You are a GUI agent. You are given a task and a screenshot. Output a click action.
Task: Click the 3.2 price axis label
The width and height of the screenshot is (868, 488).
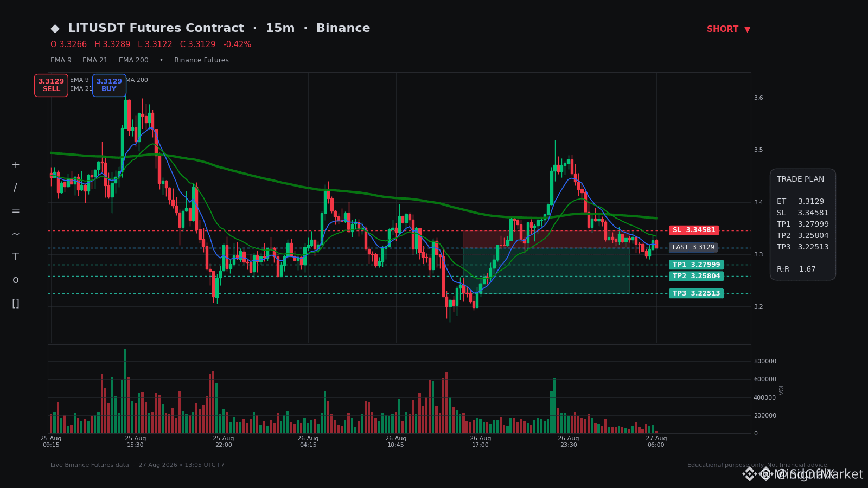click(x=758, y=307)
